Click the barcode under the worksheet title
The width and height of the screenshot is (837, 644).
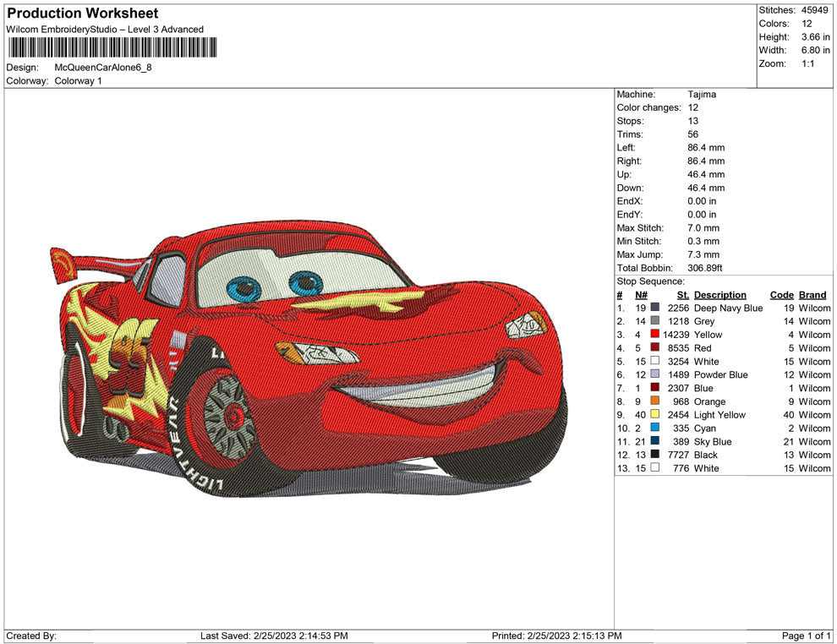click(x=112, y=47)
